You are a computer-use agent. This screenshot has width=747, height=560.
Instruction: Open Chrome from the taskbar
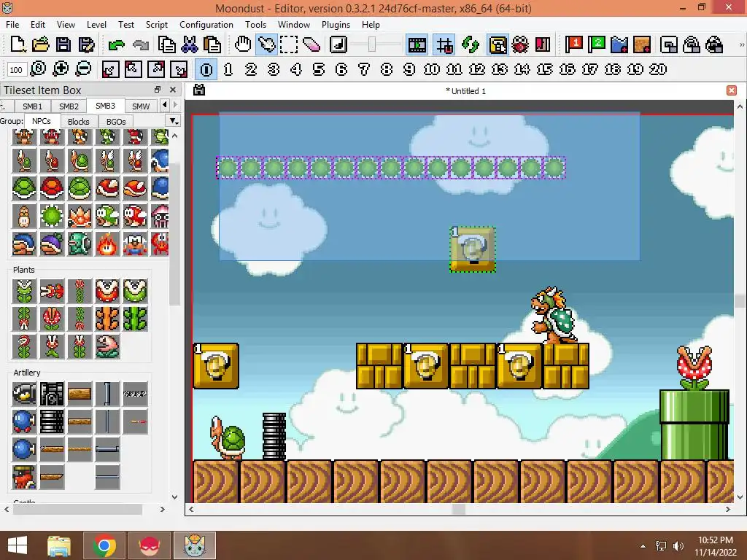(x=104, y=545)
